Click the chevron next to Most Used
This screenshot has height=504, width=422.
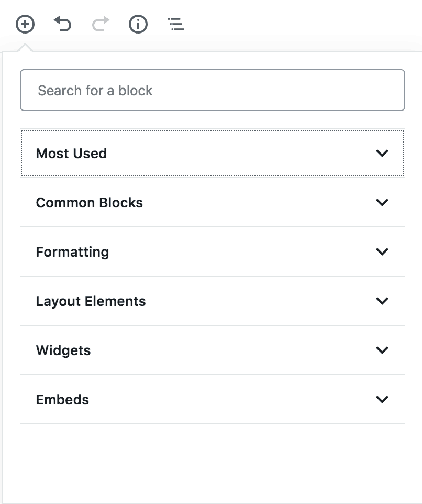(x=382, y=153)
